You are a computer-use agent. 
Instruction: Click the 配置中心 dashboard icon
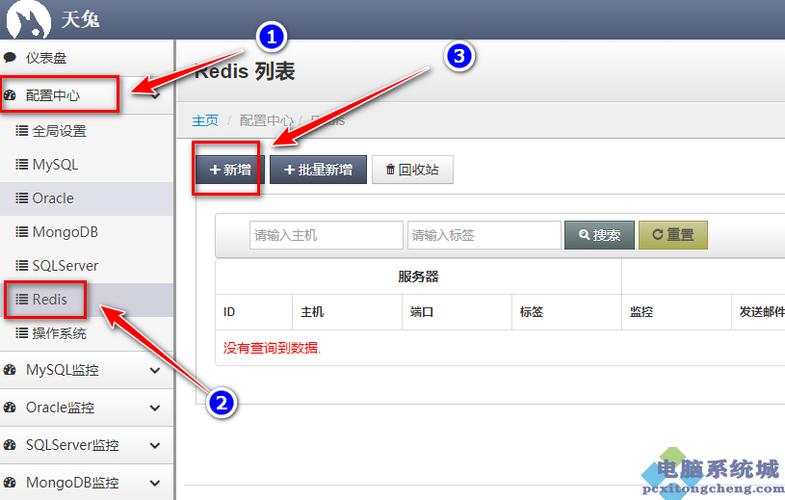[x=10, y=95]
